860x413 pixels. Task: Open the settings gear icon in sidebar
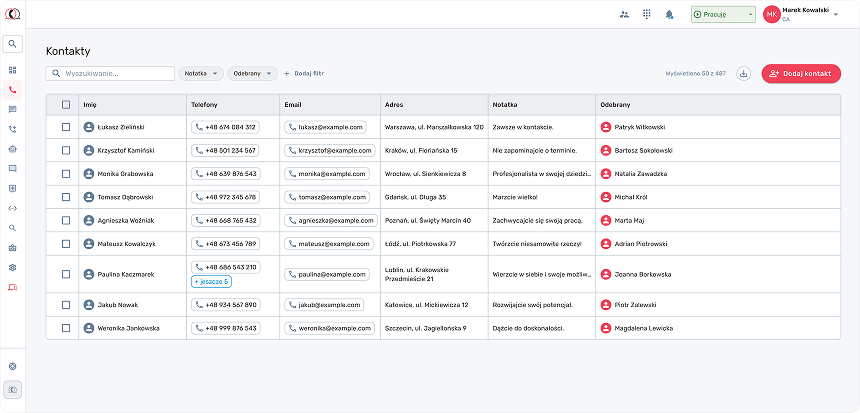[x=12, y=267]
